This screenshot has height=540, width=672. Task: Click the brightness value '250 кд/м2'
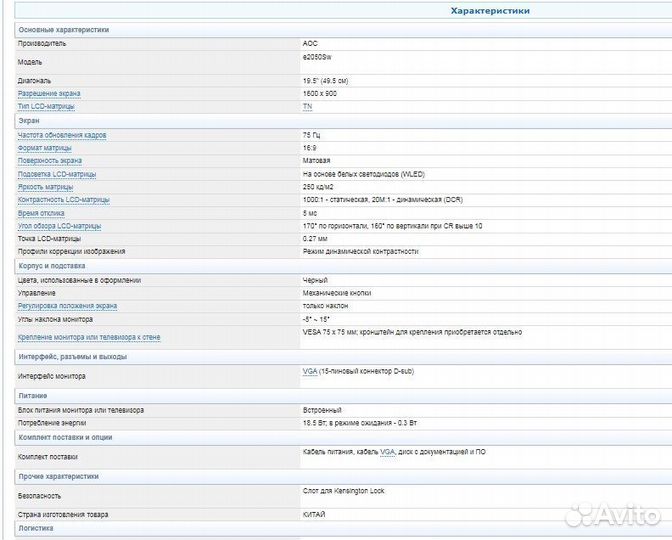(x=318, y=187)
